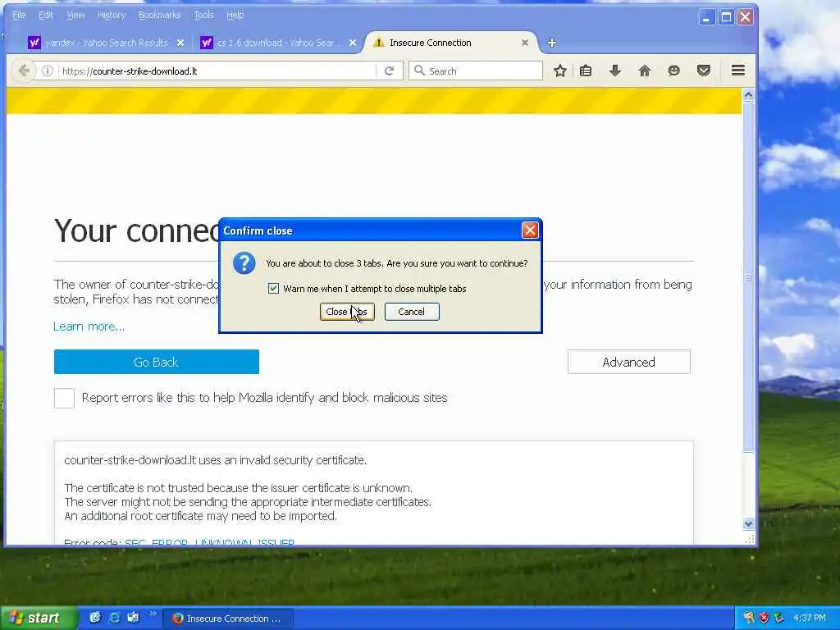Click the blue Go Back button

click(x=157, y=362)
